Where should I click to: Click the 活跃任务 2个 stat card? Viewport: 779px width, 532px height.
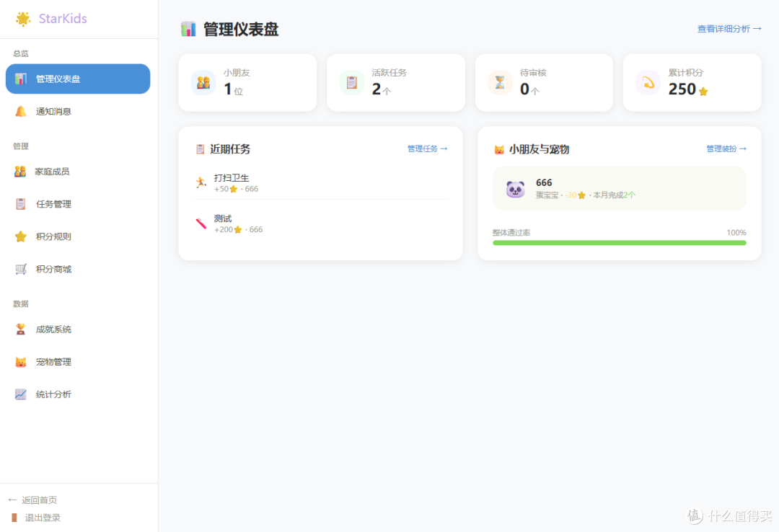pos(396,82)
